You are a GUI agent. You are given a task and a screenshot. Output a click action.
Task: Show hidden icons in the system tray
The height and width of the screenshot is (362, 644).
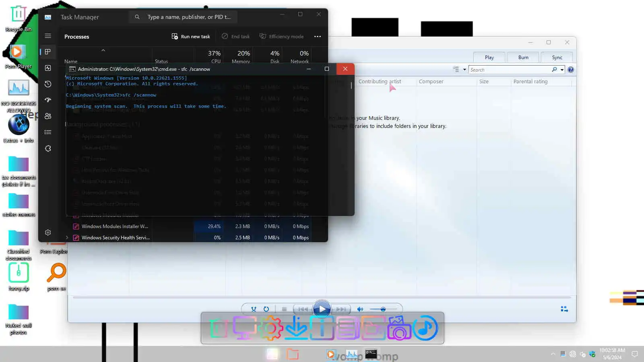tap(553, 354)
